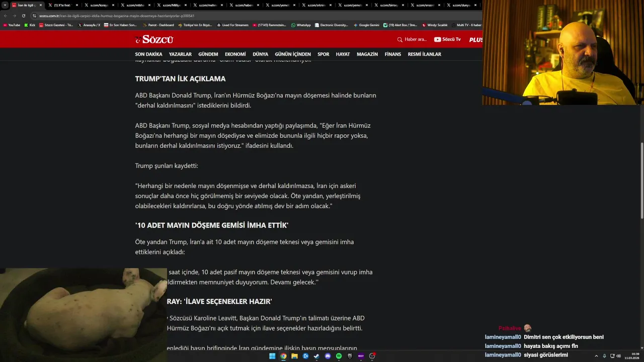Close the active İran ile ilgili tab

click(x=41, y=5)
